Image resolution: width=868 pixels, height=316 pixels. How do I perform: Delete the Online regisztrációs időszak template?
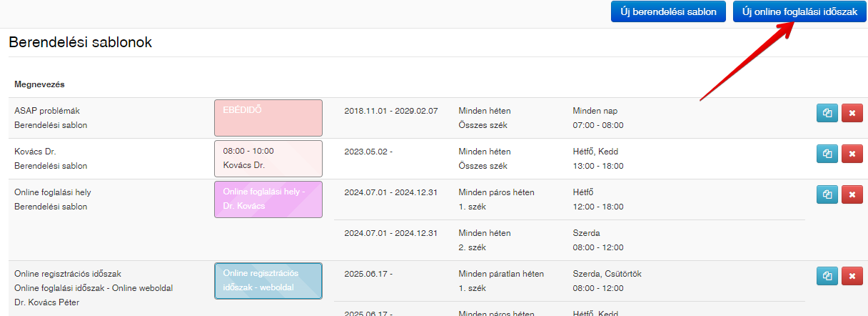coord(852,276)
